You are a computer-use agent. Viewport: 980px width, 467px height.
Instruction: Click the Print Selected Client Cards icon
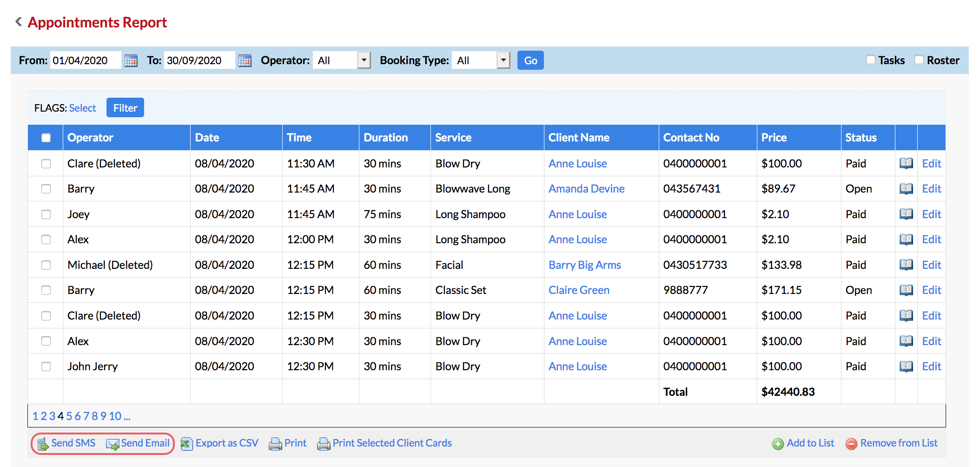pos(323,443)
